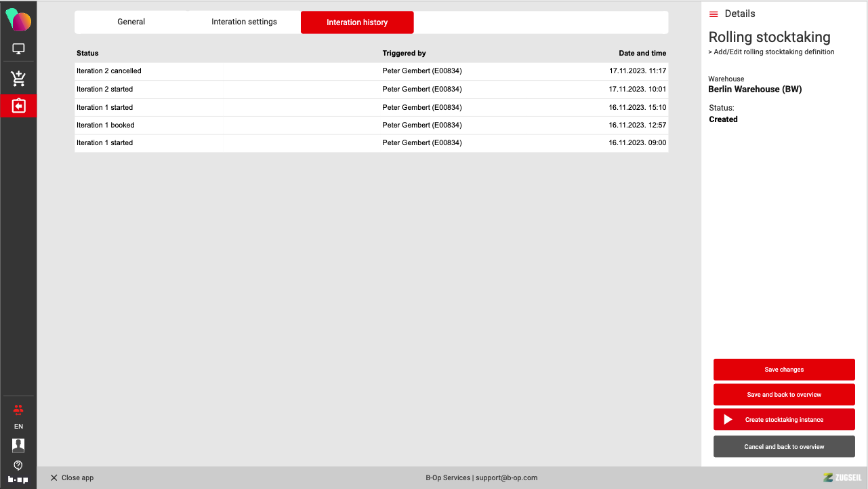Switch to the General tab
Viewport: 868px width, 489px height.
click(131, 22)
